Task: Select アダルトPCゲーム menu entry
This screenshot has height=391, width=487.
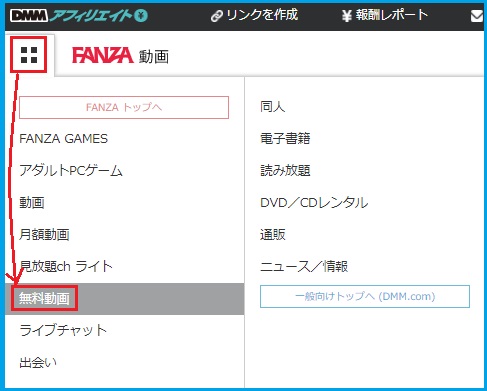Action: [71, 170]
